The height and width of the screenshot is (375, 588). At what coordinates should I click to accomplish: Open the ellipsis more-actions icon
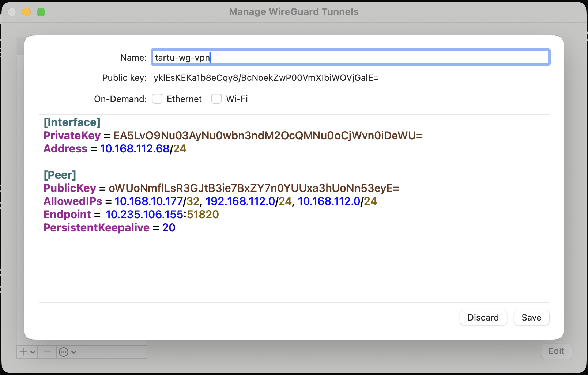(x=64, y=352)
